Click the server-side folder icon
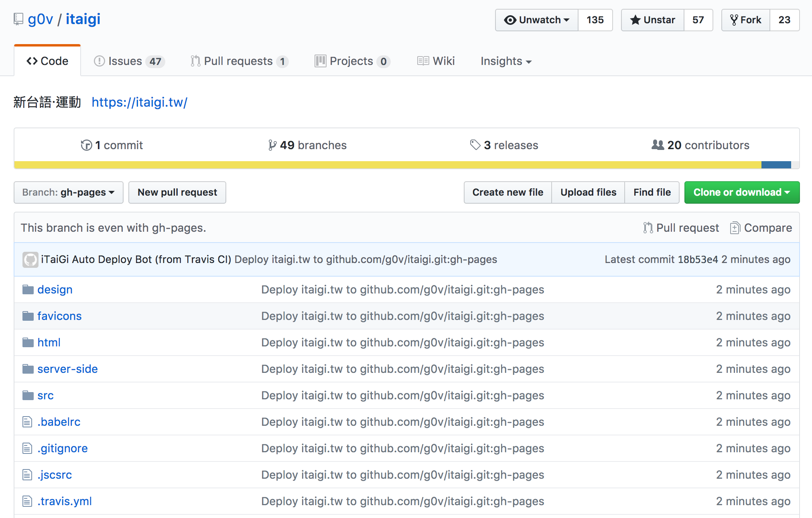812x518 pixels. [x=28, y=369]
